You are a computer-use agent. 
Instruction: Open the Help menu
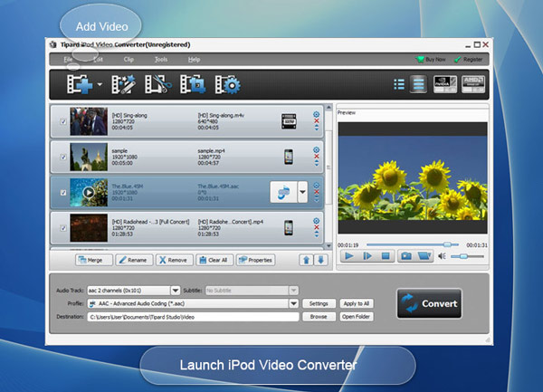[x=194, y=59]
